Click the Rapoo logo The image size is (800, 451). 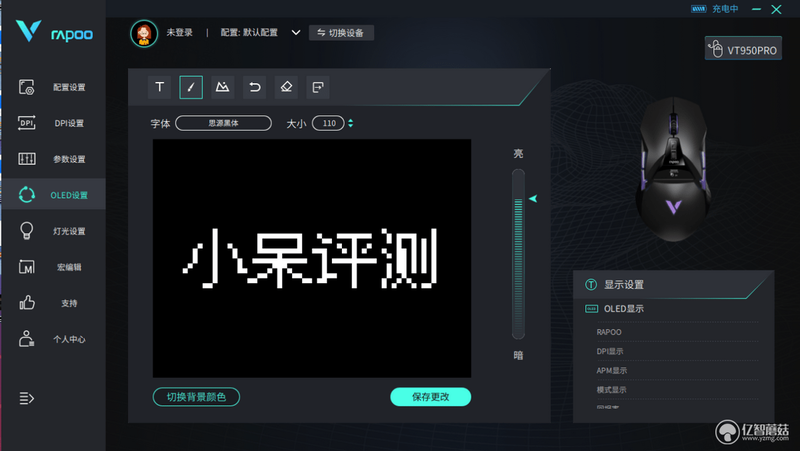coord(54,32)
